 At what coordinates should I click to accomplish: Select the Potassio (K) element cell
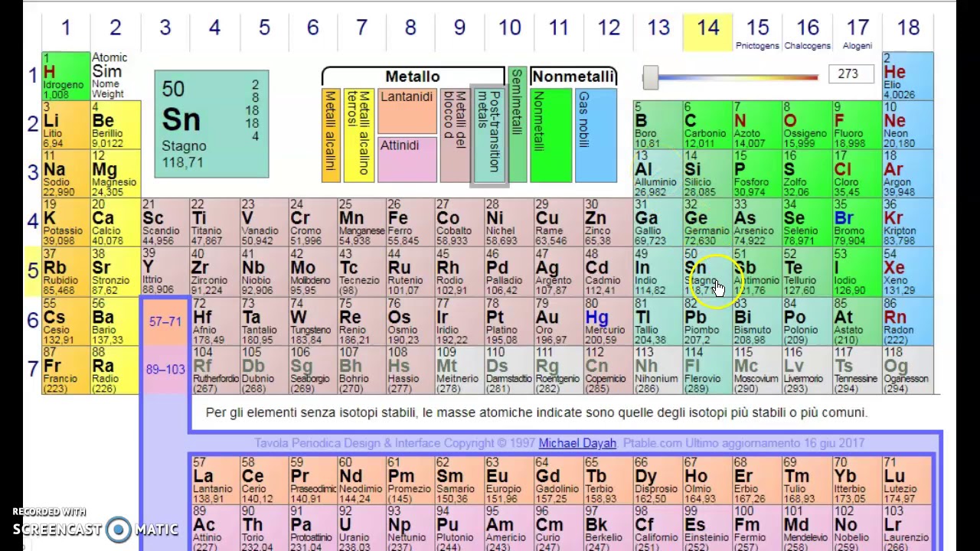point(66,223)
